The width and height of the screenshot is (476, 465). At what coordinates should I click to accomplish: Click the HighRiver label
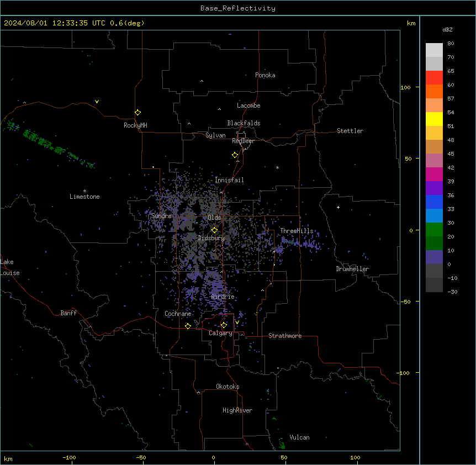pos(237,410)
